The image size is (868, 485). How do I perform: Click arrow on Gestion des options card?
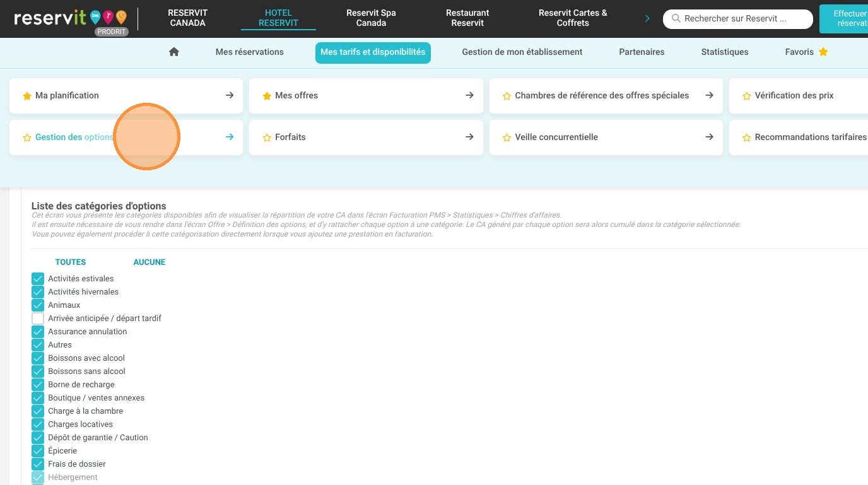[230, 137]
